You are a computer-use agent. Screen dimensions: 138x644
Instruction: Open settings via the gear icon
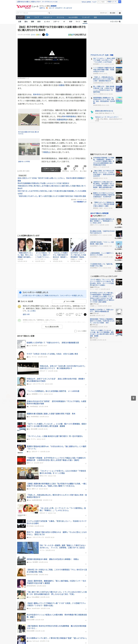click(120, 13)
